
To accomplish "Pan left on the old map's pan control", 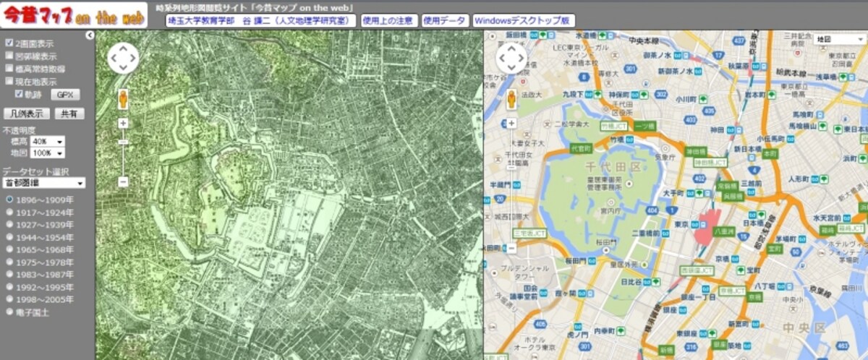I will click(x=113, y=59).
